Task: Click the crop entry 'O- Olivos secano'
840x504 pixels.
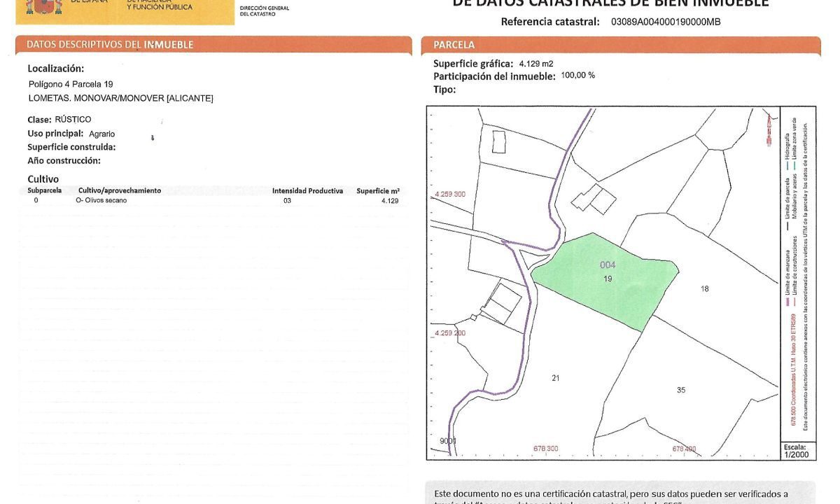Action: point(101,200)
